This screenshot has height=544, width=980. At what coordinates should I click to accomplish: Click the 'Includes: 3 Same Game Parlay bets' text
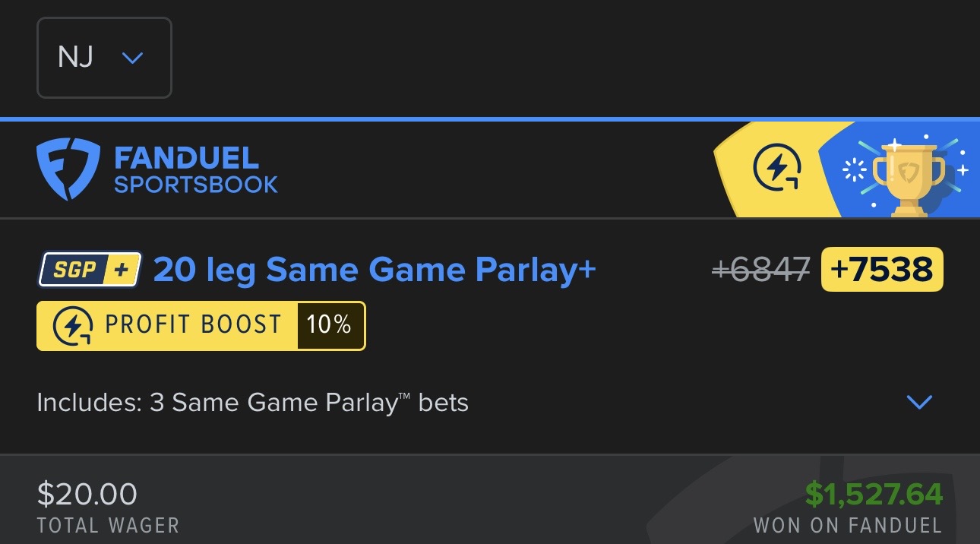[x=252, y=402]
